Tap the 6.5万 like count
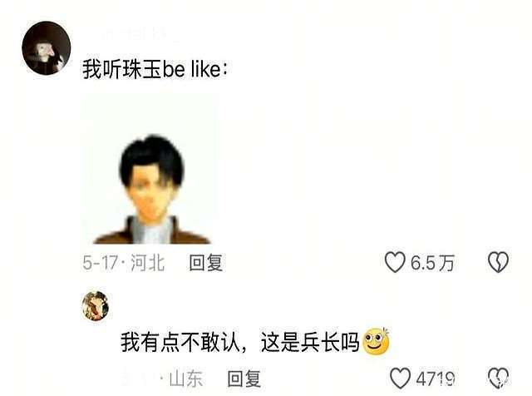The width and height of the screenshot is (532, 396). click(x=432, y=263)
